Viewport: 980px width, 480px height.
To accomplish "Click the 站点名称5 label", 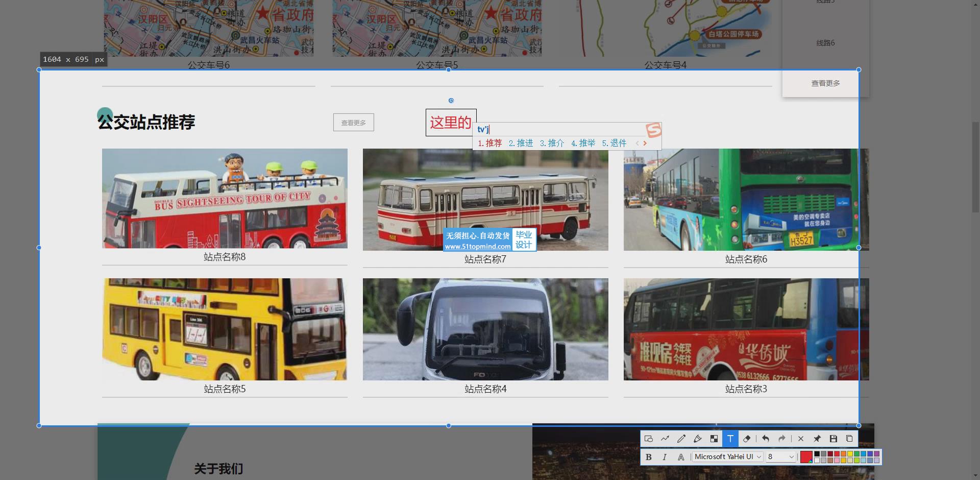I will [x=225, y=389].
